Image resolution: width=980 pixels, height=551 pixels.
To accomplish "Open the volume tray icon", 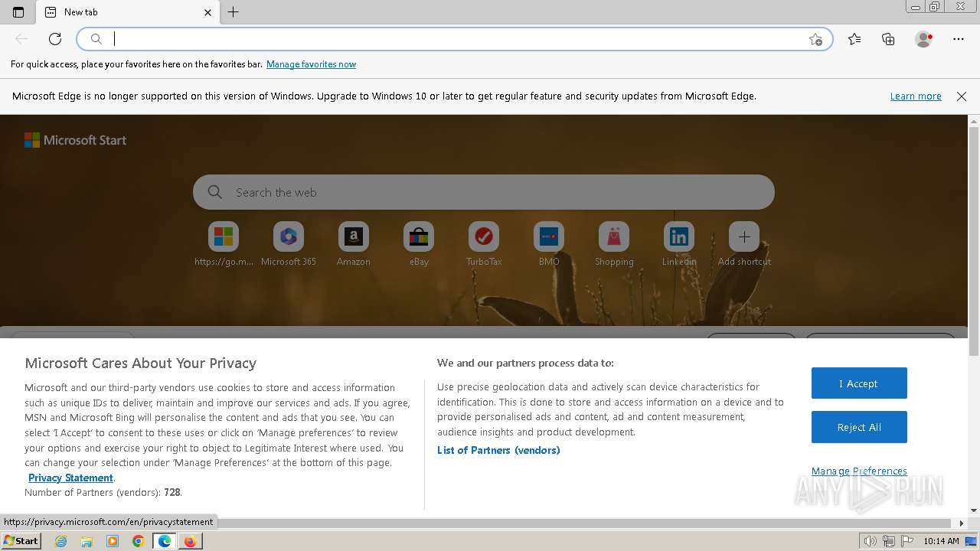I will point(871,541).
